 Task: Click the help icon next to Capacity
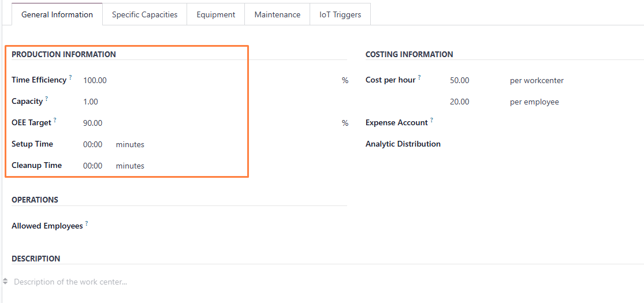[47, 99]
